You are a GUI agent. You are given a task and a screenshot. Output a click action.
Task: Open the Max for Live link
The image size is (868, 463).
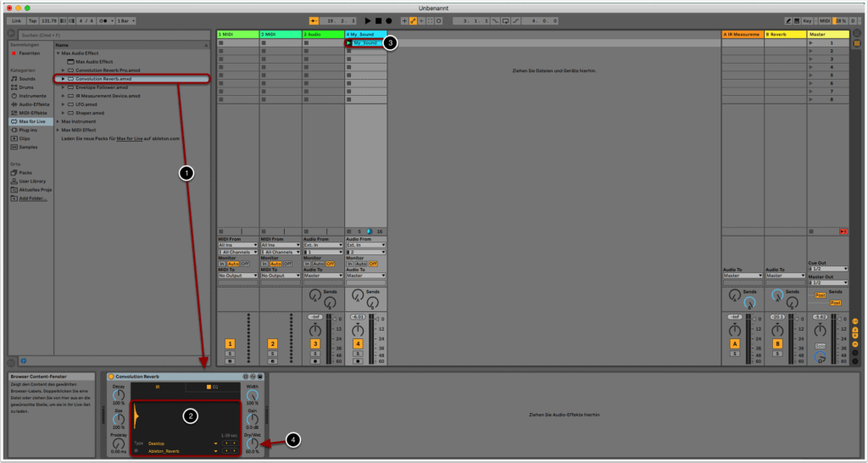click(x=133, y=138)
